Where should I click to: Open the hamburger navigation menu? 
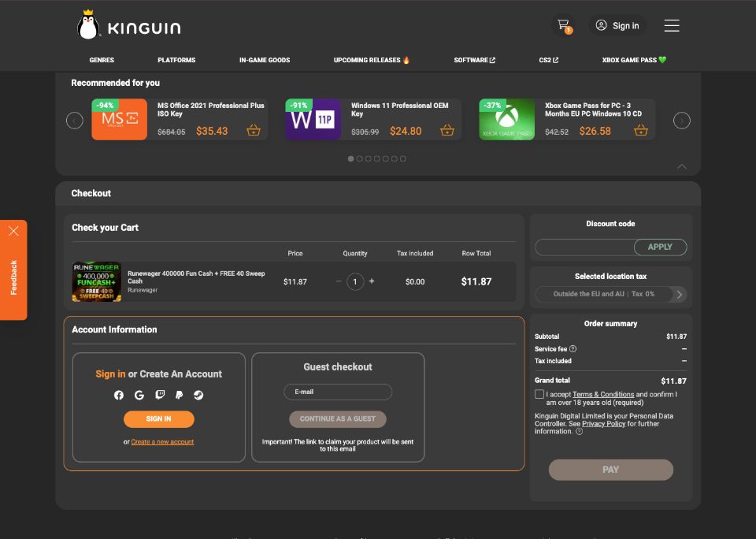coord(671,24)
